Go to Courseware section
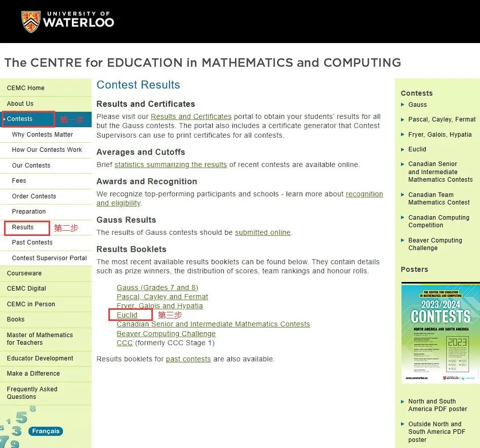The image size is (480, 448). tap(24, 273)
